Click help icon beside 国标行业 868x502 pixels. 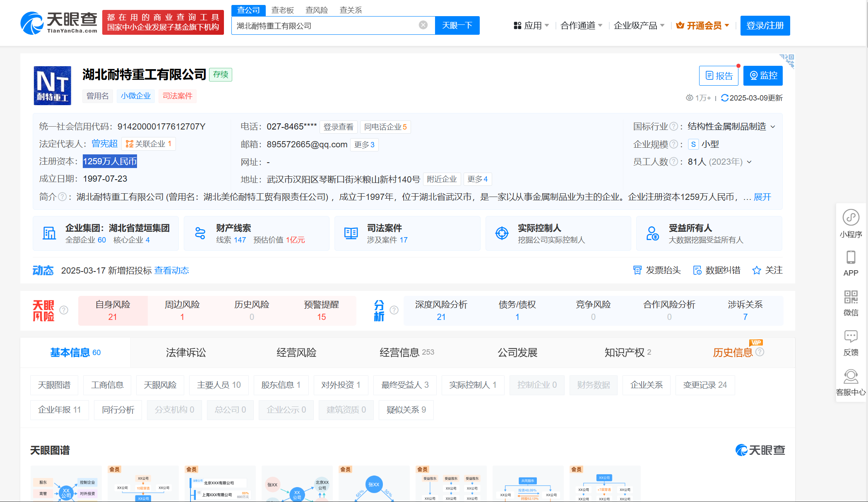coord(673,127)
